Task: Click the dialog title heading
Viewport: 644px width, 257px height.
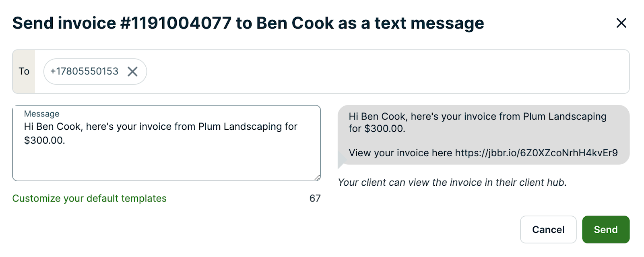Action: 248,23
